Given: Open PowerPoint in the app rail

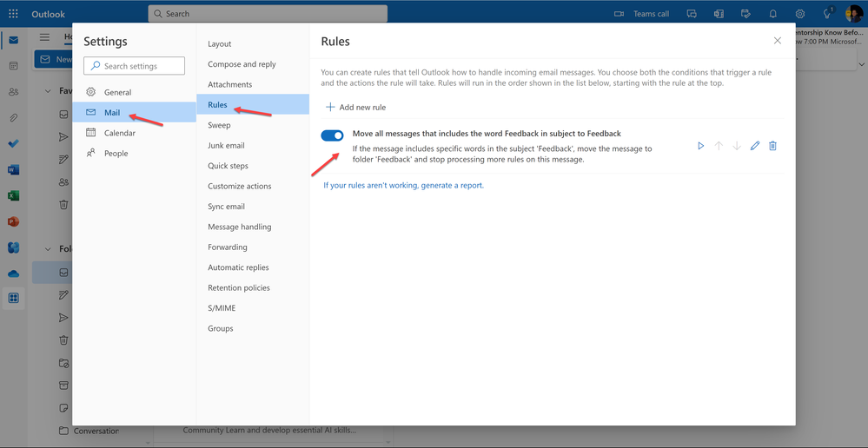Looking at the screenshot, I should [x=13, y=221].
